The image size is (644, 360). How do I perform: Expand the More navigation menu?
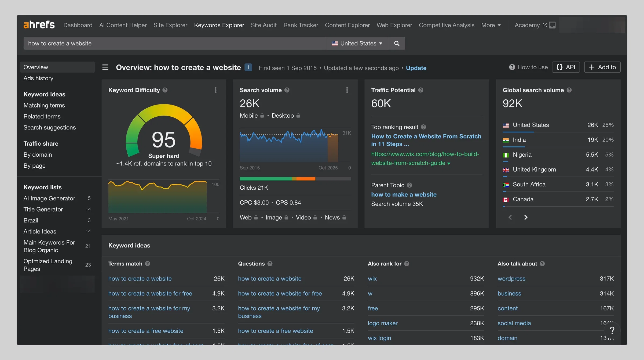coord(491,25)
